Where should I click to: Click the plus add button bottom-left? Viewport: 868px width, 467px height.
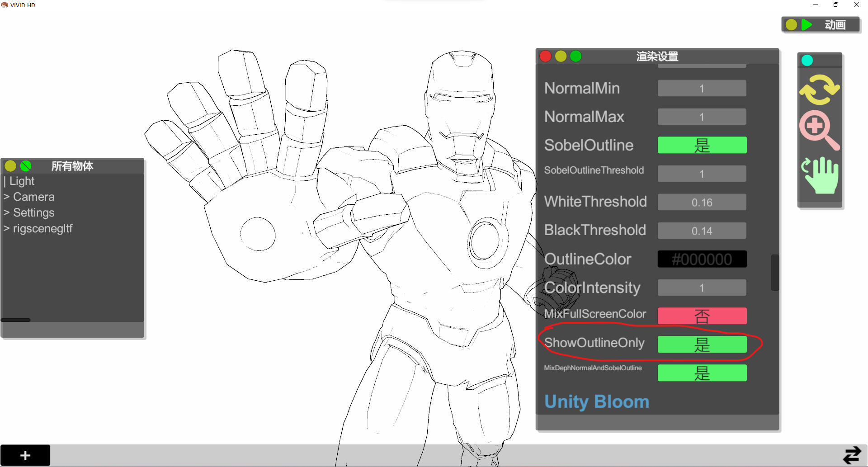click(25, 455)
